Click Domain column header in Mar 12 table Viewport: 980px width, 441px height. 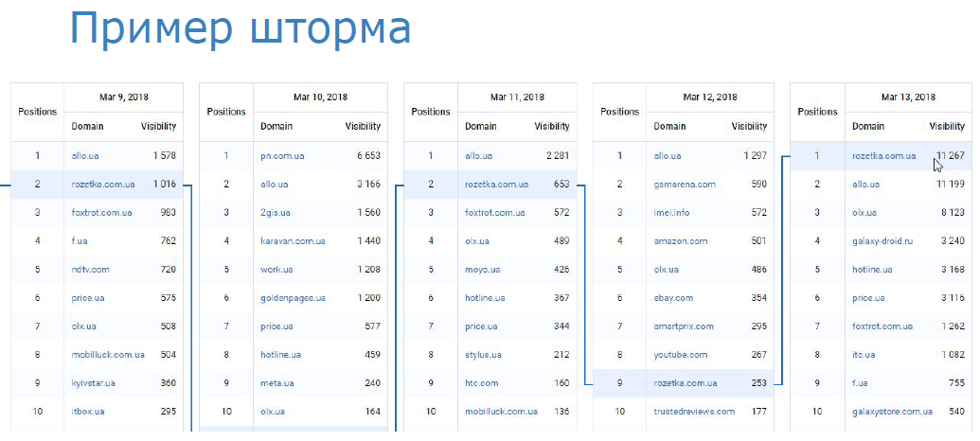click(x=669, y=126)
